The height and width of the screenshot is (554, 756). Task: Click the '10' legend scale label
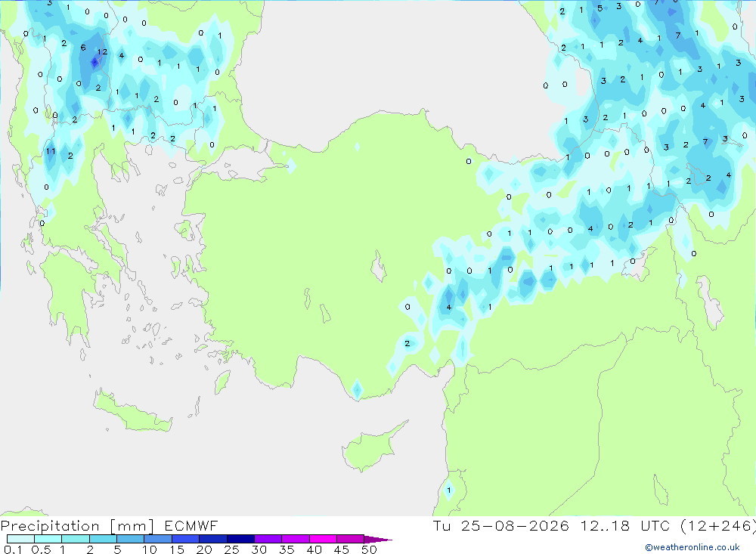pyautogui.click(x=150, y=549)
